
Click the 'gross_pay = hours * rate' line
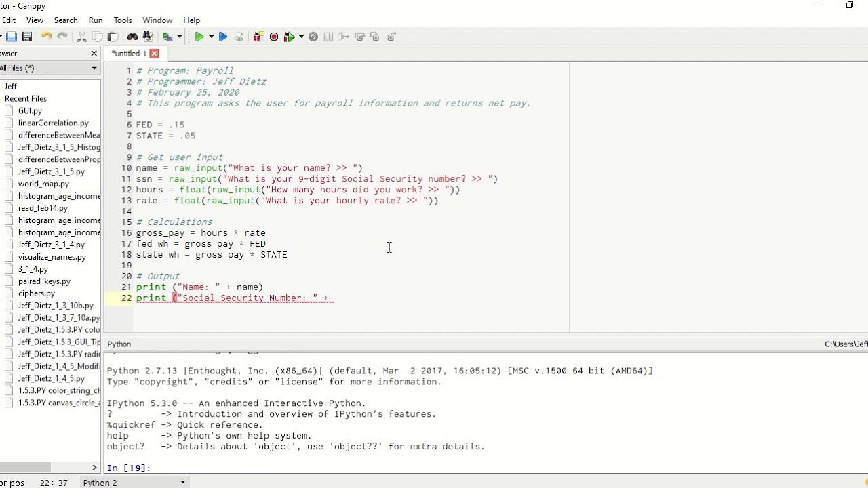point(201,233)
